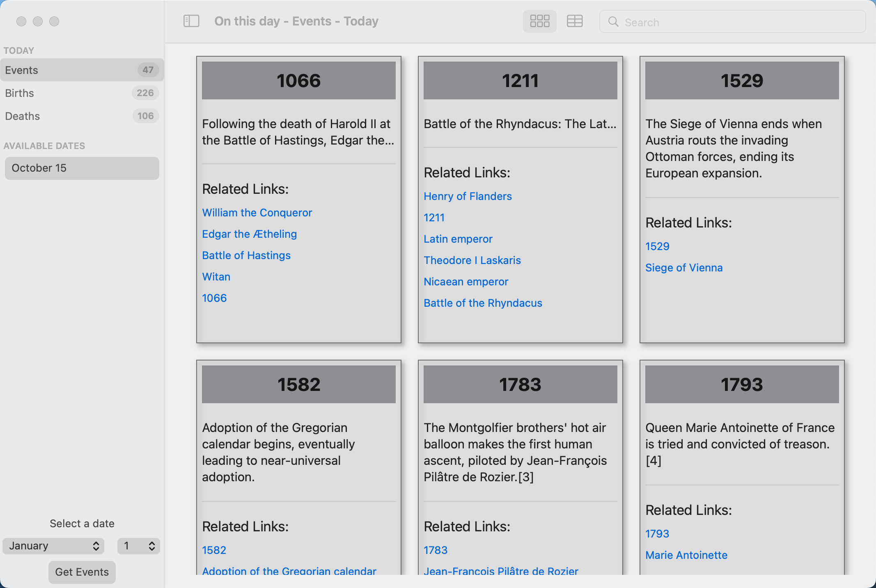Click the Montgolfier brothers balloon description
876x588 pixels.
(515, 452)
